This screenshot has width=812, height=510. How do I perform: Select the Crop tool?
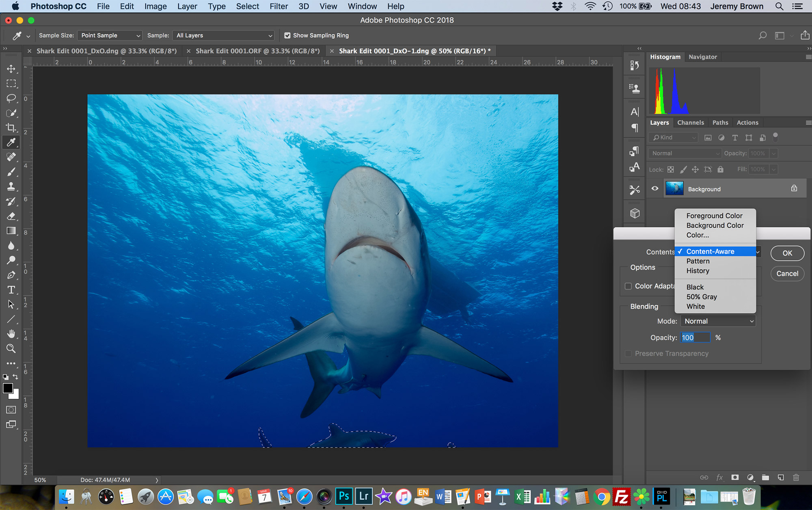click(11, 127)
